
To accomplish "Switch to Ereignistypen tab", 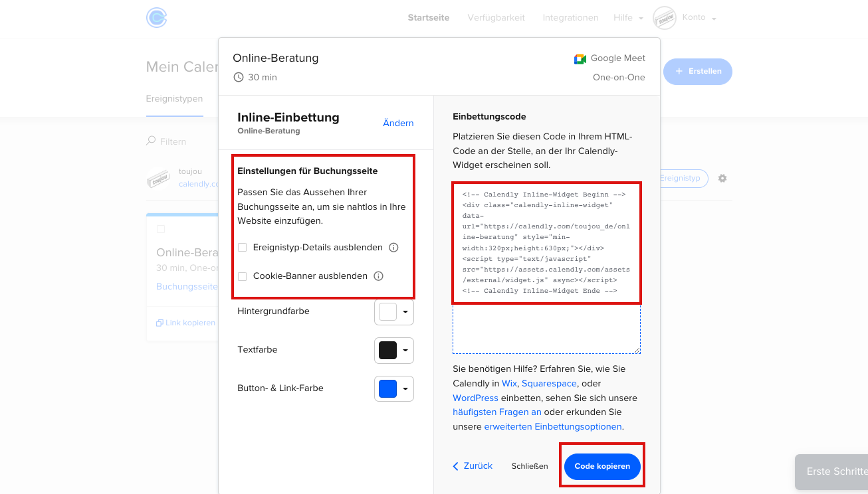I will pos(175,99).
